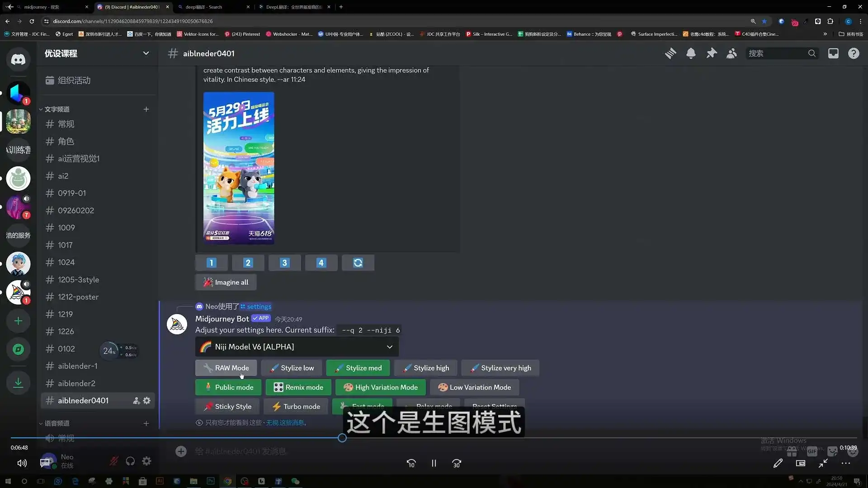Open WeChat from the Windows taskbar
The height and width of the screenshot is (488, 868).
coord(295,481)
